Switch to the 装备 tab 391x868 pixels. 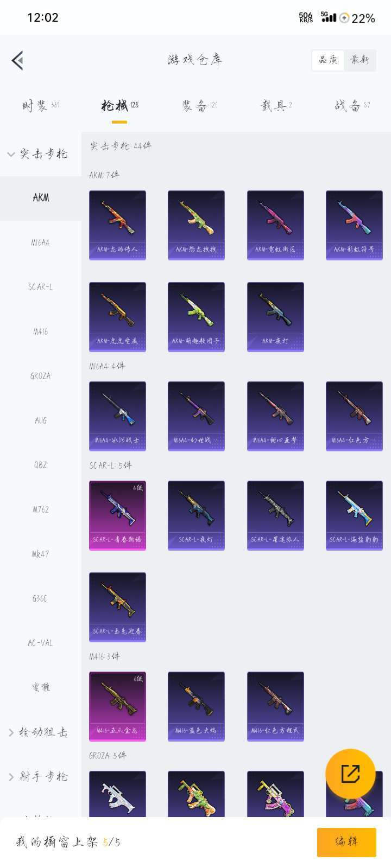(199, 106)
